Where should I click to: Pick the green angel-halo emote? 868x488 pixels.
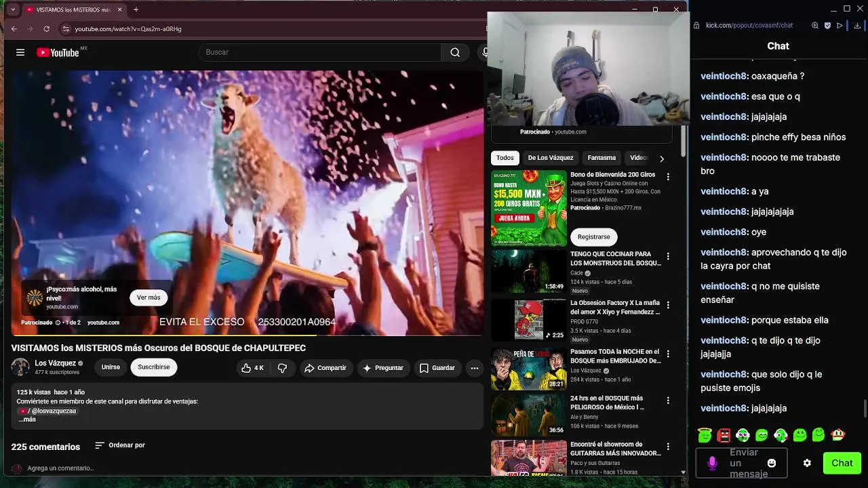point(705,434)
